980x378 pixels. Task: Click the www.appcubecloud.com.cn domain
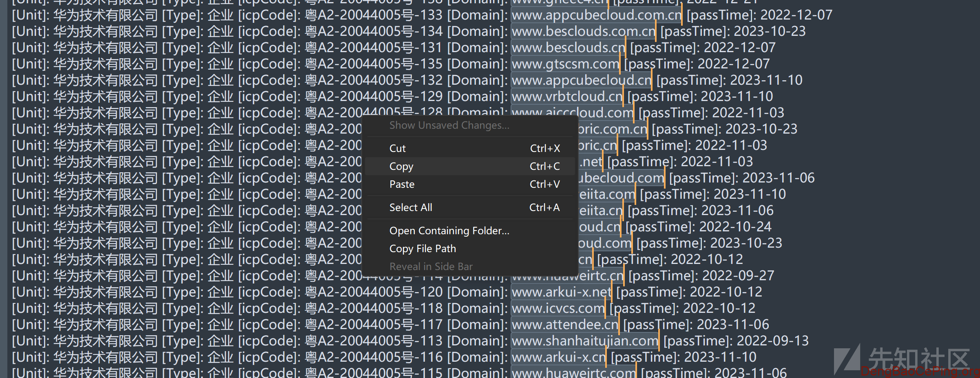(x=596, y=15)
